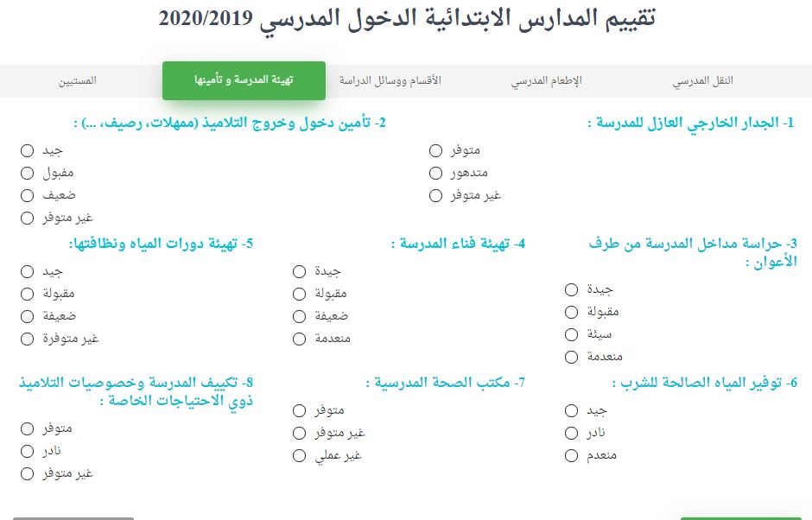Choose متوفر for question 1 الجدار الخارجي
The height and width of the screenshot is (520, 812).
[436, 151]
